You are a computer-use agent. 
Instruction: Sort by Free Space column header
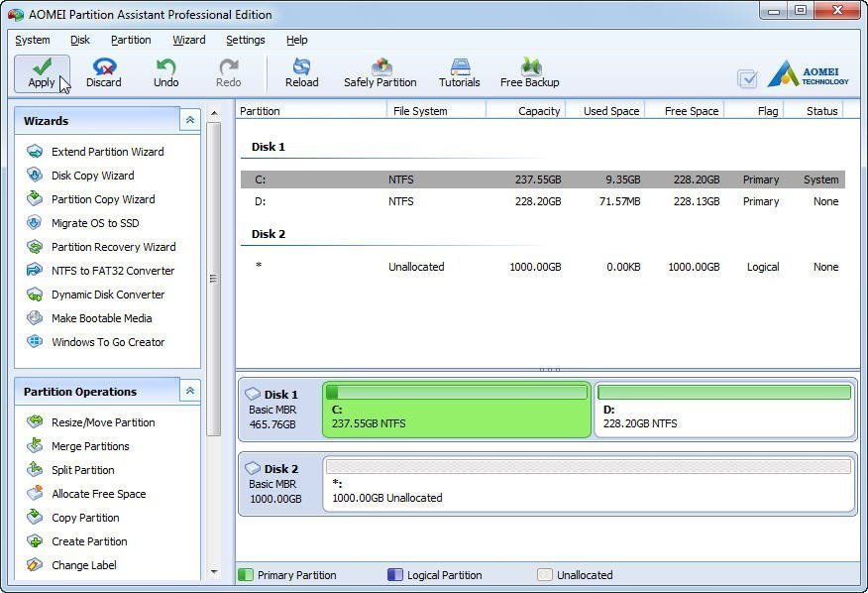685,111
